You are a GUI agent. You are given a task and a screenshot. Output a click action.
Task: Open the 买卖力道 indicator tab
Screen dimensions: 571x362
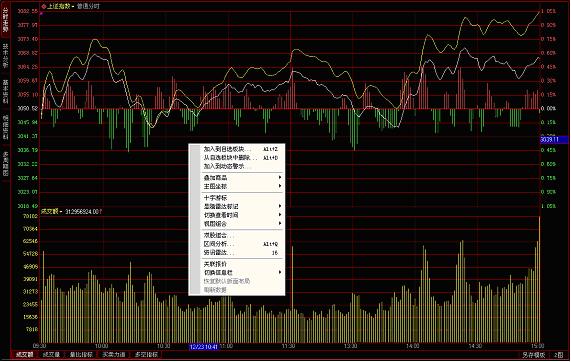pyautogui.click(x=113, y=354)
